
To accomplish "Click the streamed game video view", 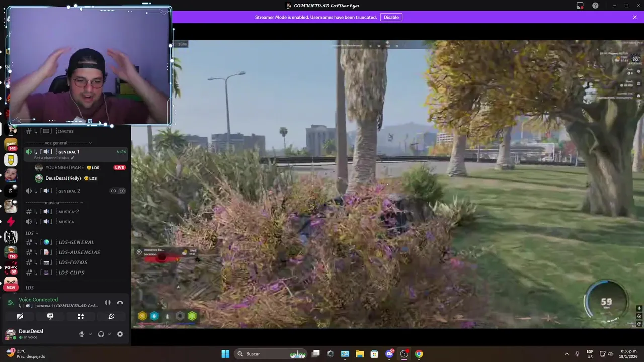I will click(x=387, y=185).
